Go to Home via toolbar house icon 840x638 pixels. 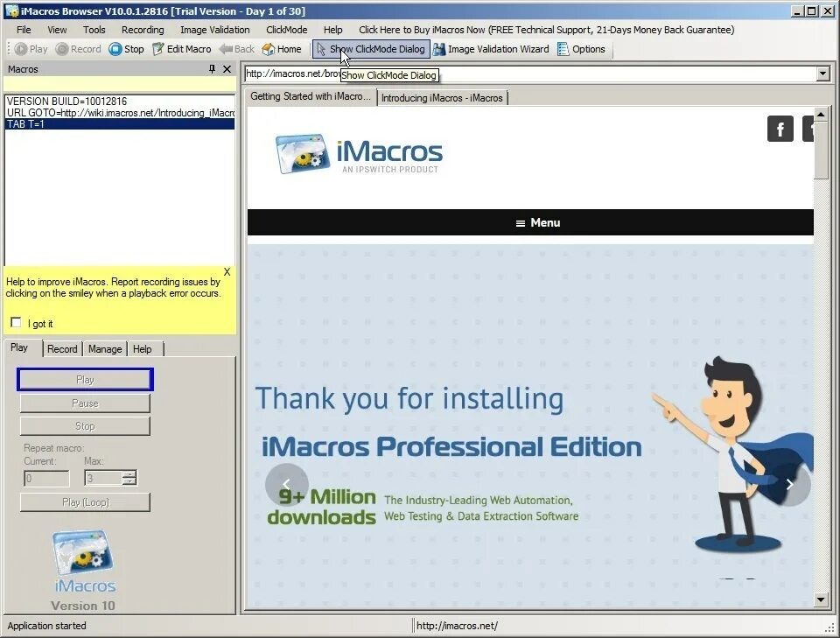pos(282,49)
